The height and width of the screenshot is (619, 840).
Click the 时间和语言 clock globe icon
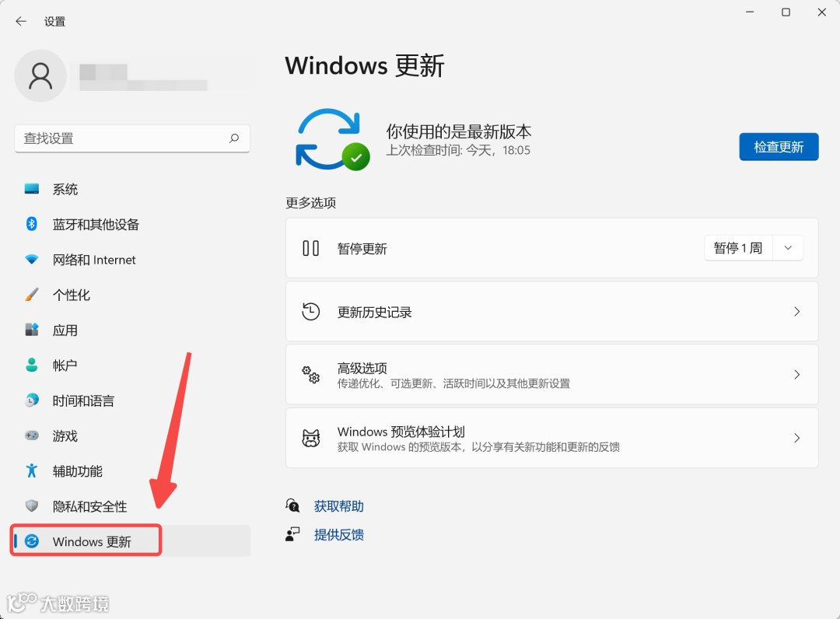click(32, 400)
